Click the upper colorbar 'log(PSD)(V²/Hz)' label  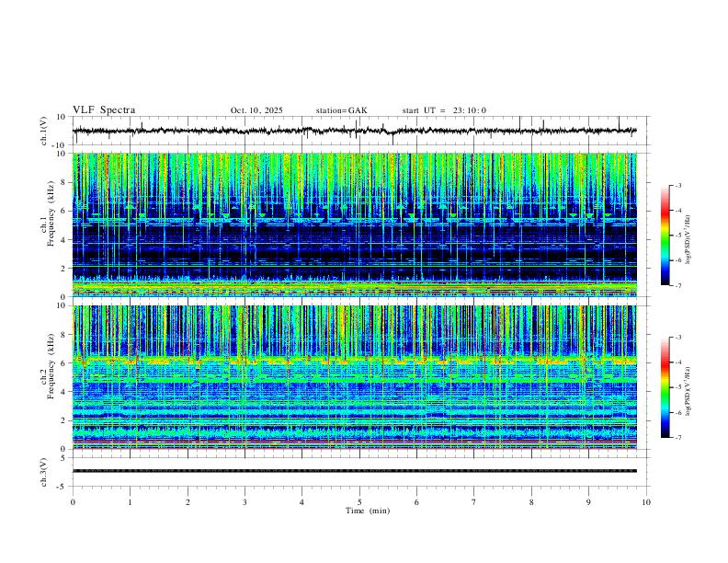click(x=688, y=239)
